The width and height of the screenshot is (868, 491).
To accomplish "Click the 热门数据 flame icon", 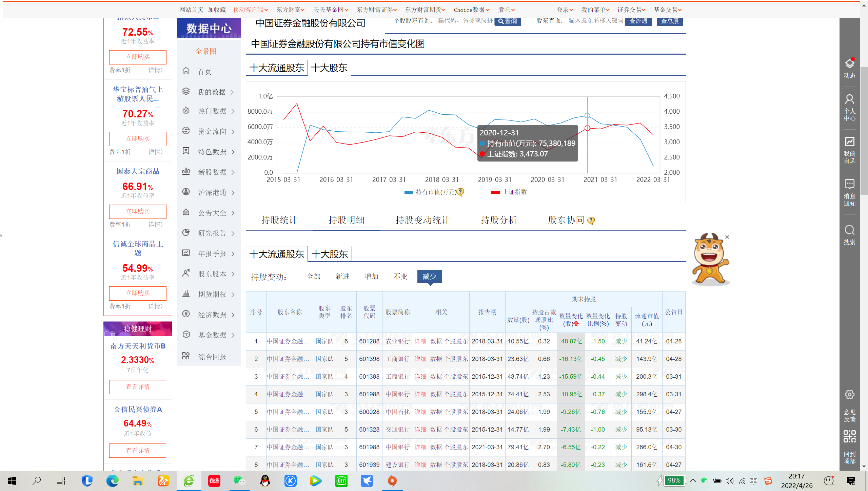I will [186, 111].
